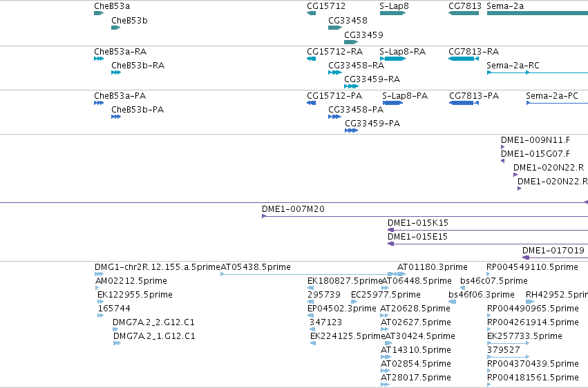This screenshot has width=588, height=388.
Task: Click the CG15712 gene arrow glyph
Action: 311,13
